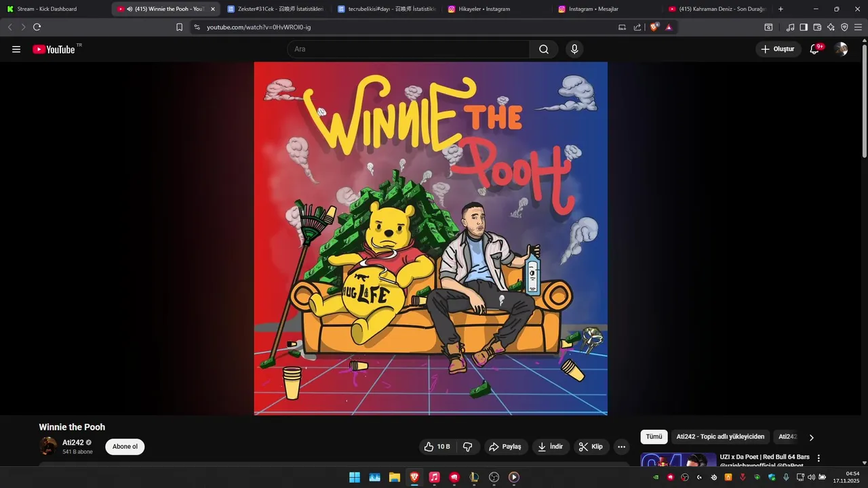Open Brave playlist music note icon
Image resolution: width=868 pixels, height=488 pixels.
click(x=790, y=27)
